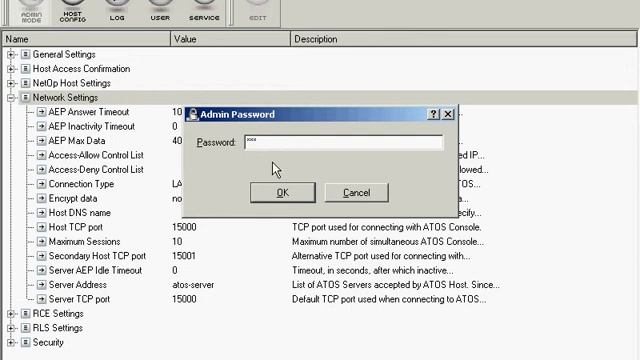Viewport: 640px width, 360px height.
Task: Confirm the password with OK
Action: click(283, 193)
